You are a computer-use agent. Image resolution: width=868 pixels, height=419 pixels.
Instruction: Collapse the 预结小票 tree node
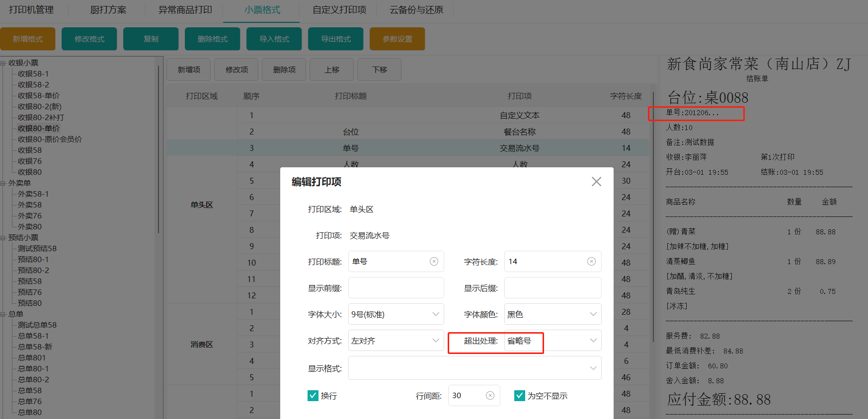(3, 238)
